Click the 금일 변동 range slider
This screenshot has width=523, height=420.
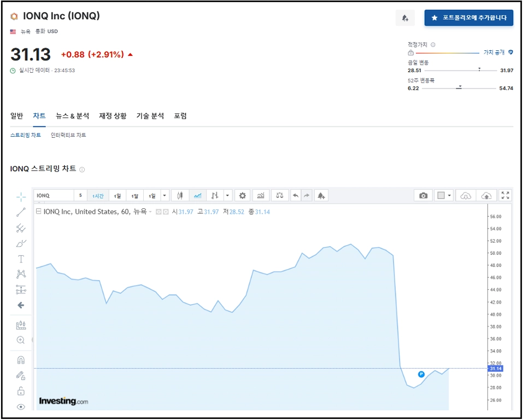[461, 70]
